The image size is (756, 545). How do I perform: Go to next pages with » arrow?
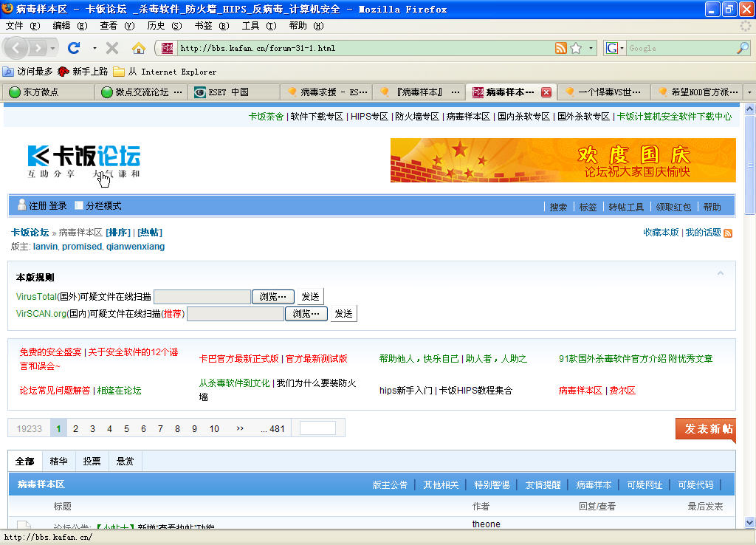pyautogui.click(x=240, y=428)
